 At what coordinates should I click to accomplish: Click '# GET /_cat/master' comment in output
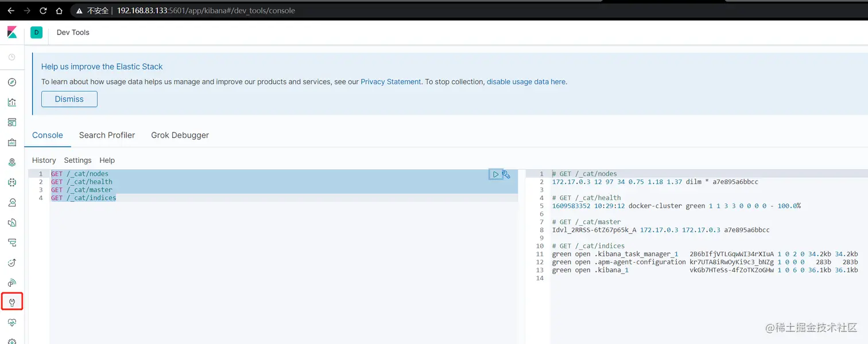tap(586, 222)
